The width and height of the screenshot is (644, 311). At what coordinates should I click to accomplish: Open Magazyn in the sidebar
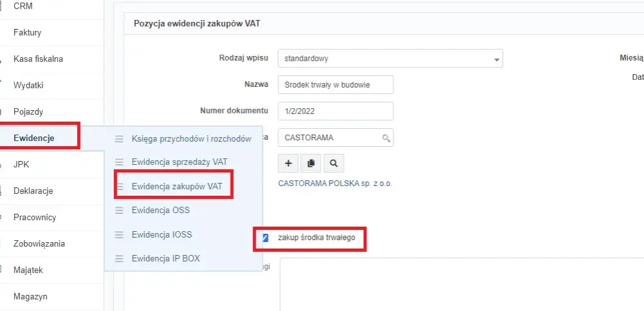[30, 297]
